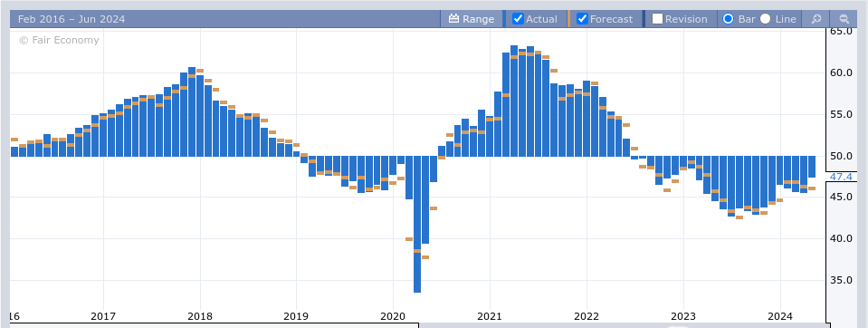Click the zoom in magnifier icon
The image size is (868, 328).
point(816,19)
